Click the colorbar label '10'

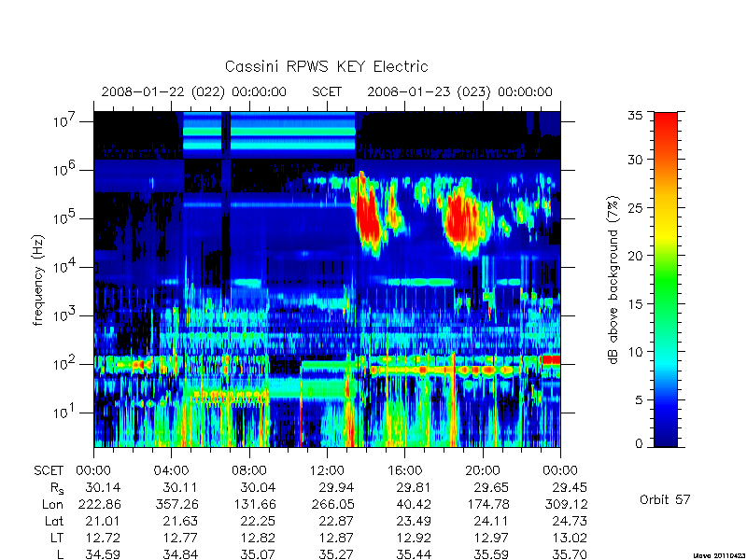(x=635, y=352)
